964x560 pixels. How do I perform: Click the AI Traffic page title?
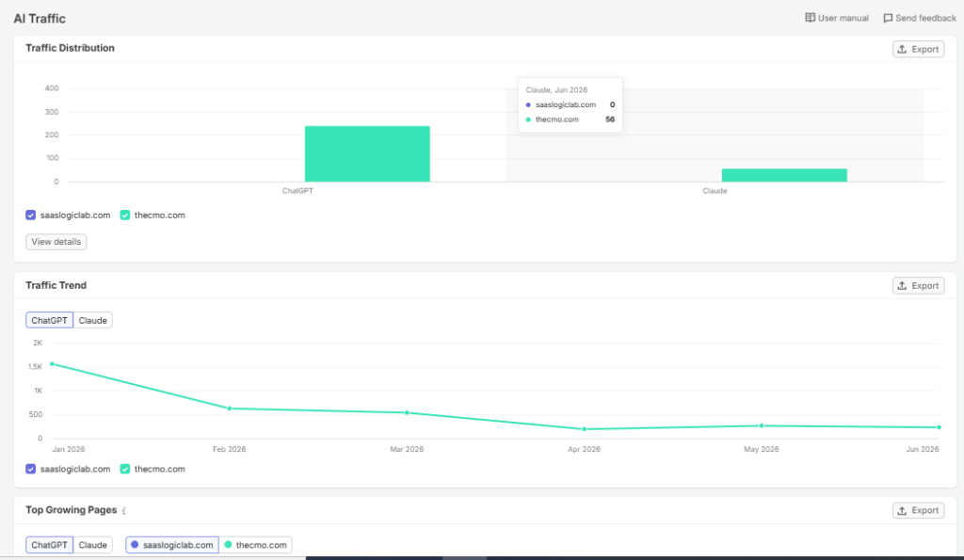[x=40, y=19]
